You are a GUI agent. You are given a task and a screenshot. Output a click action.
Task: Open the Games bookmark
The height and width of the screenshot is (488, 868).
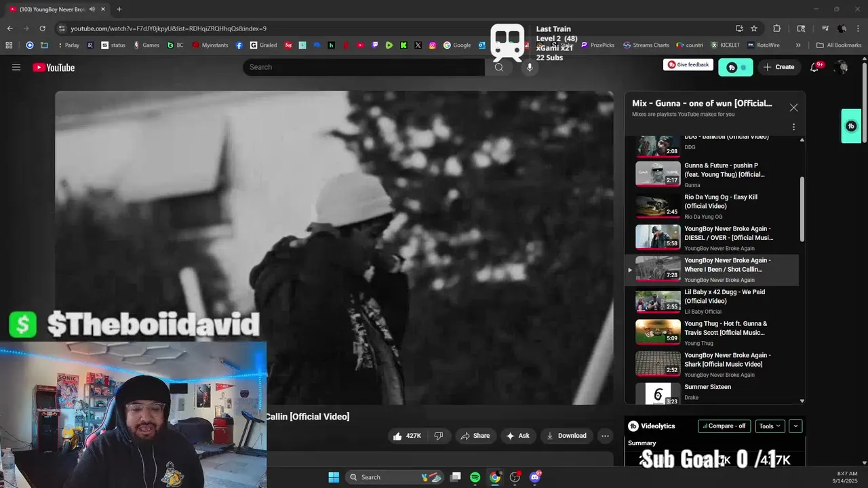click(146, 45)
